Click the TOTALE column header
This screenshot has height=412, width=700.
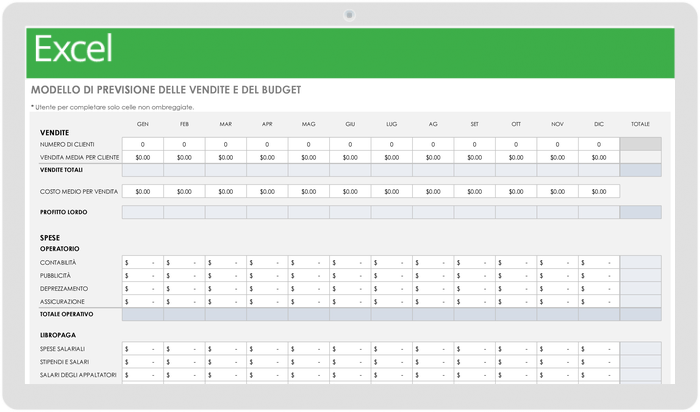(640, 124)
